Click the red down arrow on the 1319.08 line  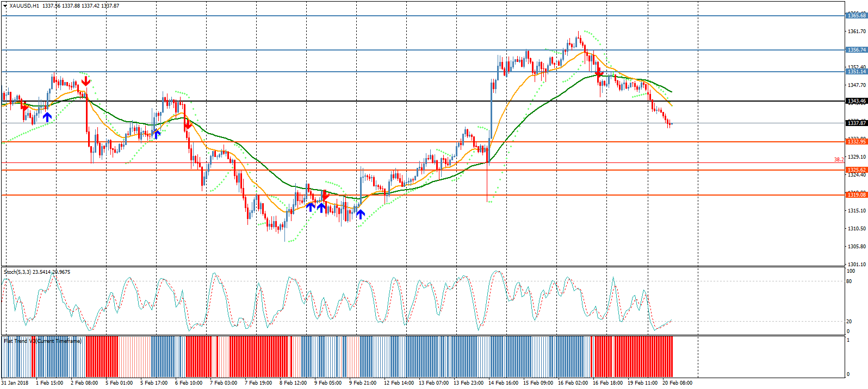(325, 196)
